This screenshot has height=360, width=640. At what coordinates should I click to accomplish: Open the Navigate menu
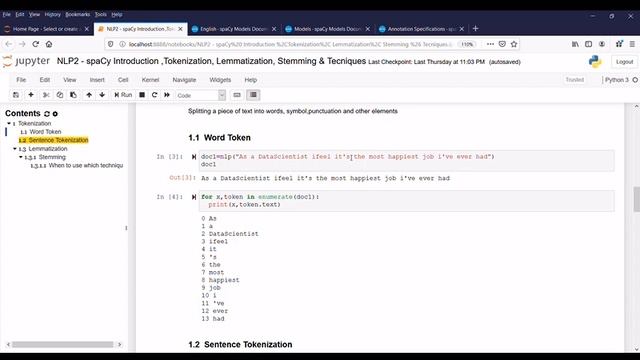tap(184, 80)
